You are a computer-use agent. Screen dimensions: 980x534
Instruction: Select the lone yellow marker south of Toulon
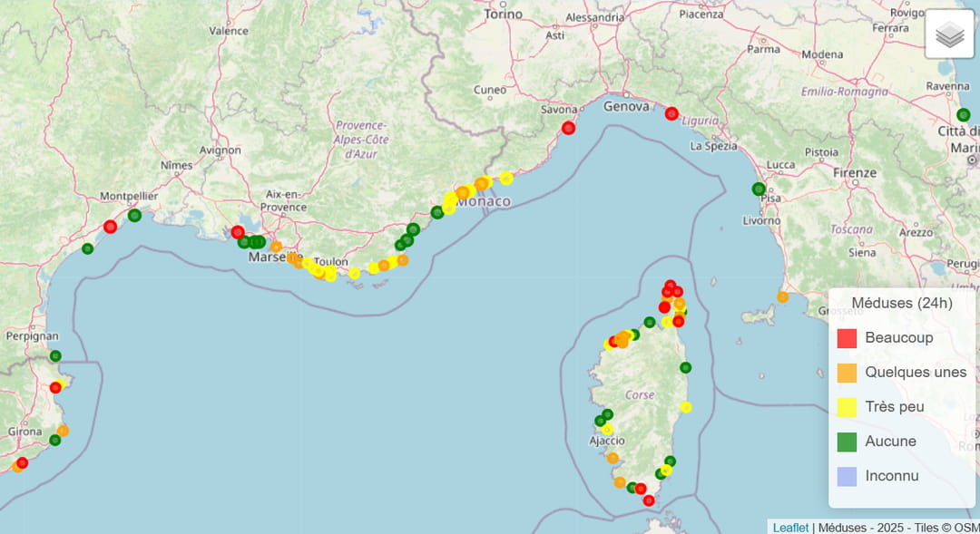click(x=355, y=274)
